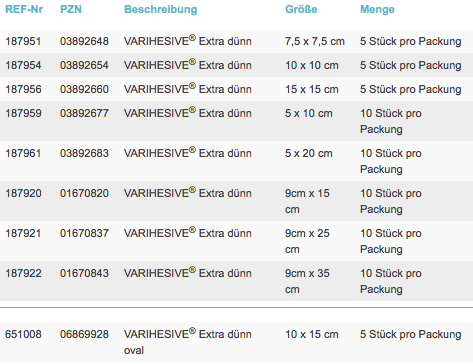Select PZN 03892683
The height and width of the screenshot is (364, 473).
[x=84, y=153]
